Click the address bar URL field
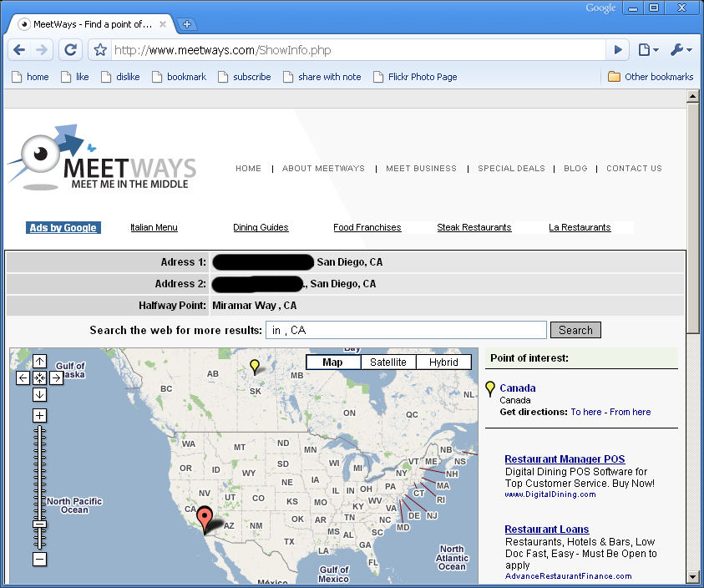The image size is (704, 588). tap(357, 50)
